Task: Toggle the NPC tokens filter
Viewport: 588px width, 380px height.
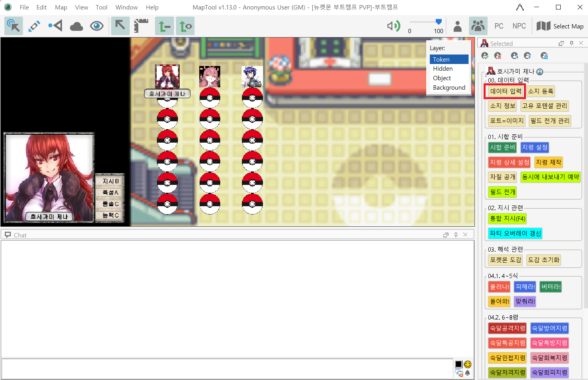Action: pos(519,26)
